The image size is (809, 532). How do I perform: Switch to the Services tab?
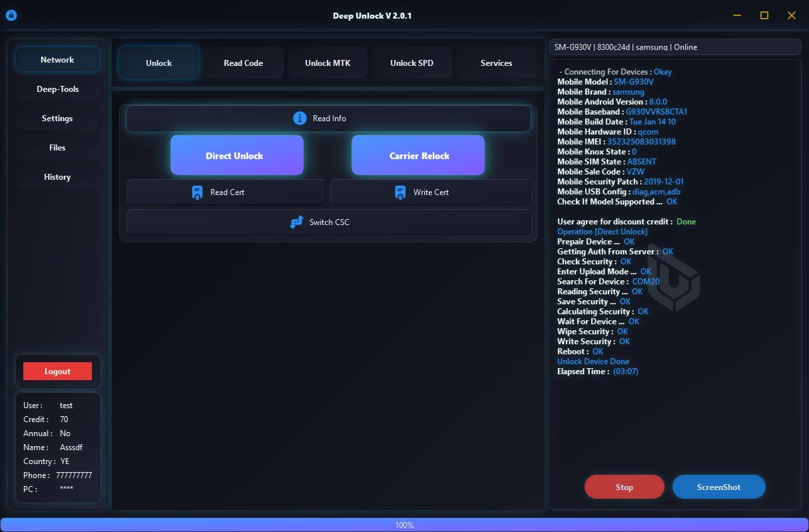496,63
